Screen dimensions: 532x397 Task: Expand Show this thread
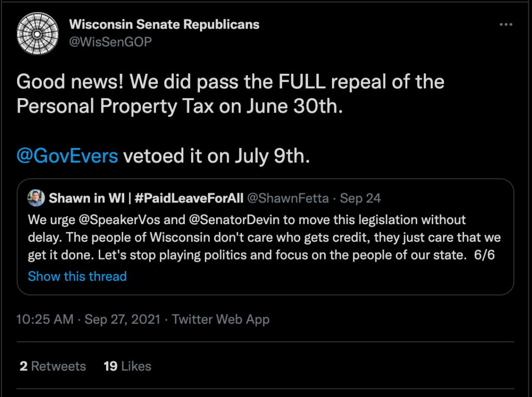click(77, 276)
